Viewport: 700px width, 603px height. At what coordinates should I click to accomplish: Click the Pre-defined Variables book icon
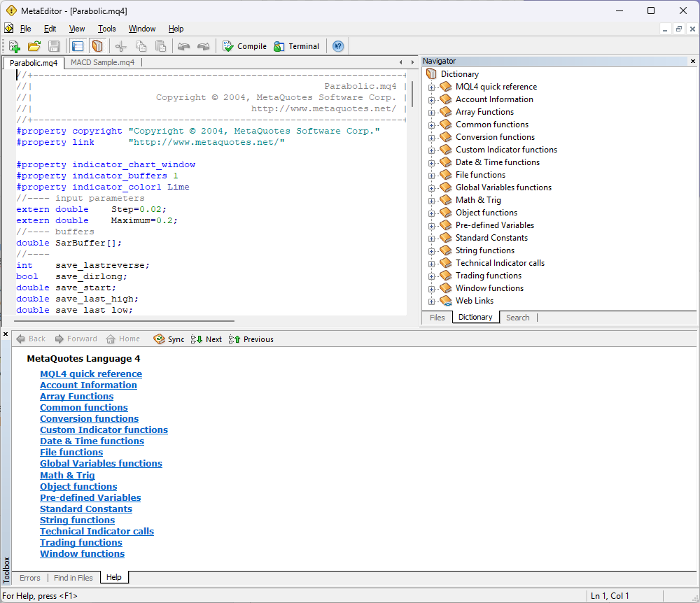click(x=445, y=225)
